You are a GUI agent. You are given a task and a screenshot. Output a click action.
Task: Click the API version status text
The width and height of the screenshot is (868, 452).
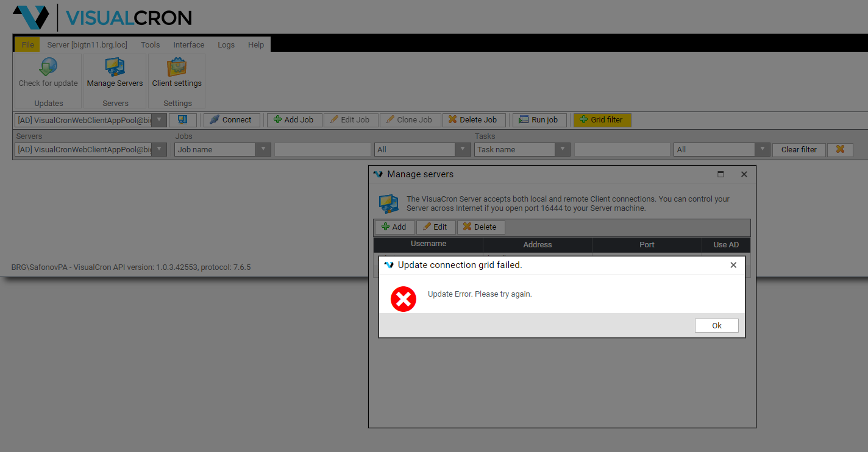click(x=131, y=267)
